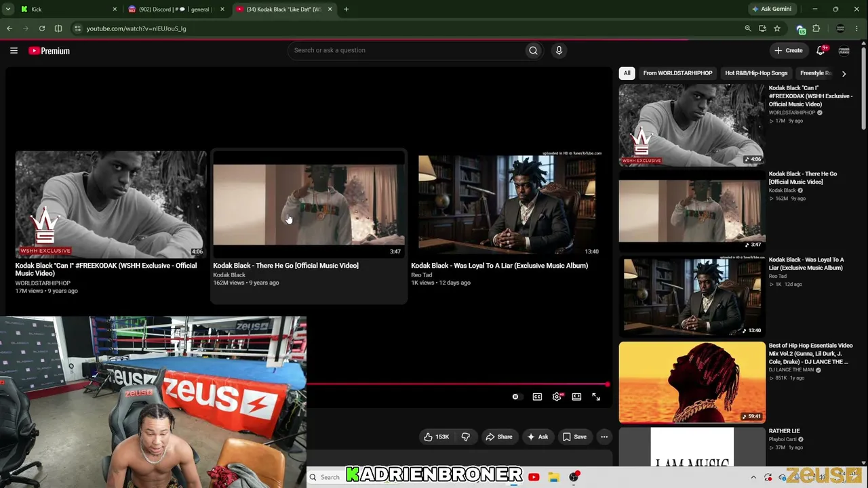The width and height of the screenshot is (868, 488).
Task: Open sidebar WORLDSTARHIPHOP channel name
Action: pos(791,113)
